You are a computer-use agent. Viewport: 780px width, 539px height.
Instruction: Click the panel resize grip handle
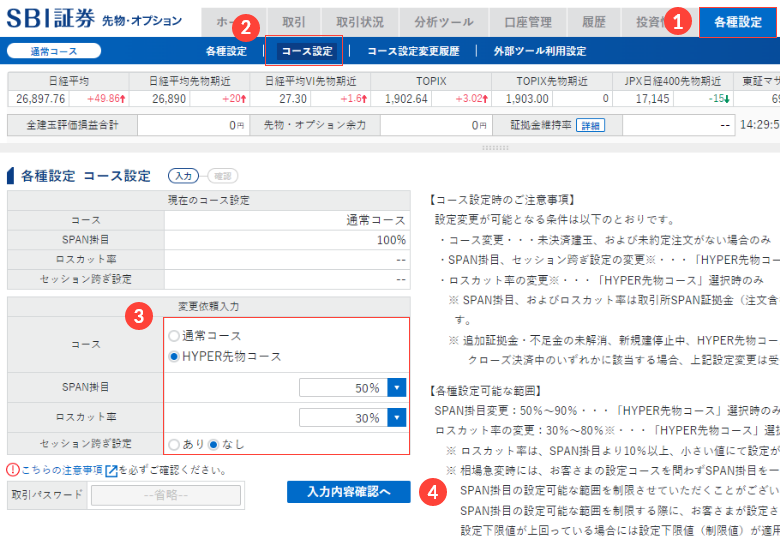(495, 148)
